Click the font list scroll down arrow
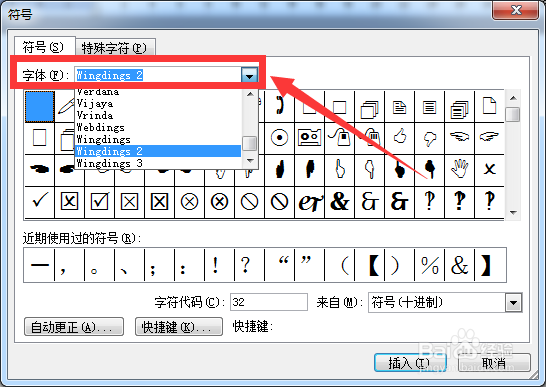Screen dimensions: 546x387 click(250, 161)
